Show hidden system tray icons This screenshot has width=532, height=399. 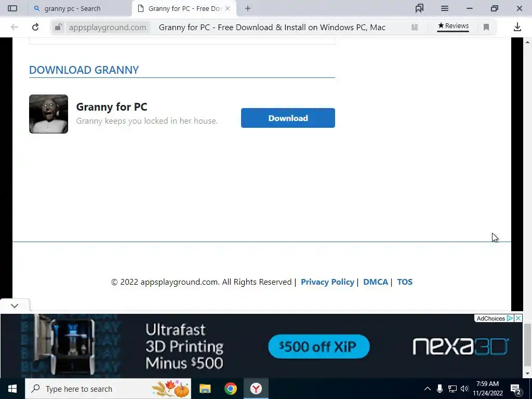(x=428, y=389)
